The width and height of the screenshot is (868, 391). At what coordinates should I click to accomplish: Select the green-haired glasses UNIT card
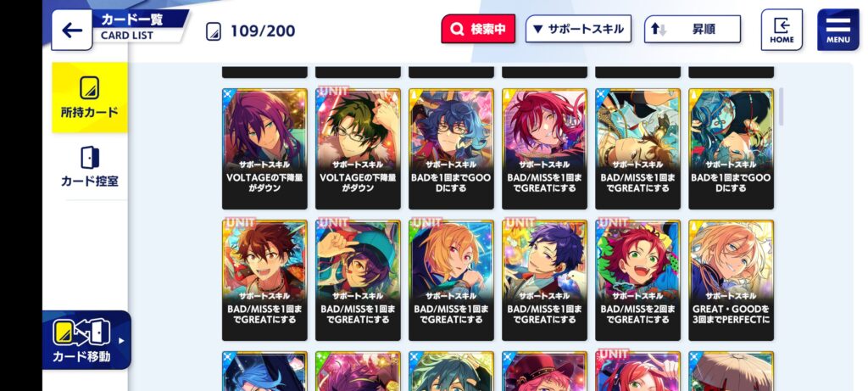359,148
